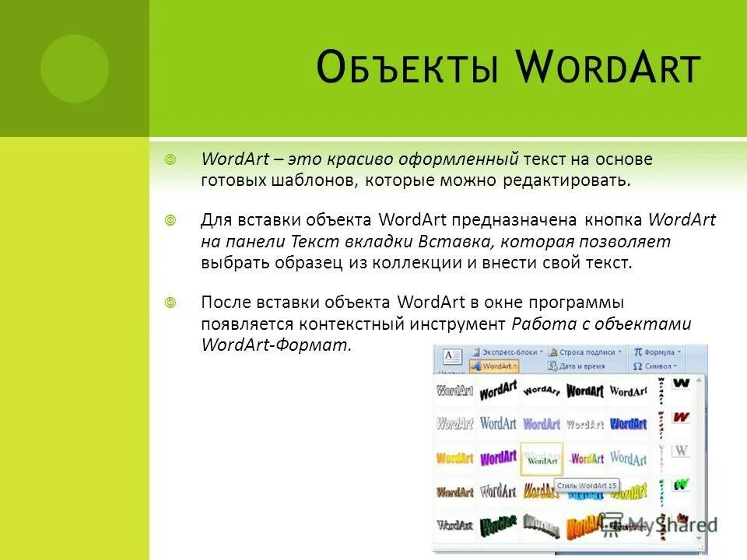This screenshot has width=747, height=560.
Task: Click the line 'выбрать образец из коллекции'
Action: [332, 263]
